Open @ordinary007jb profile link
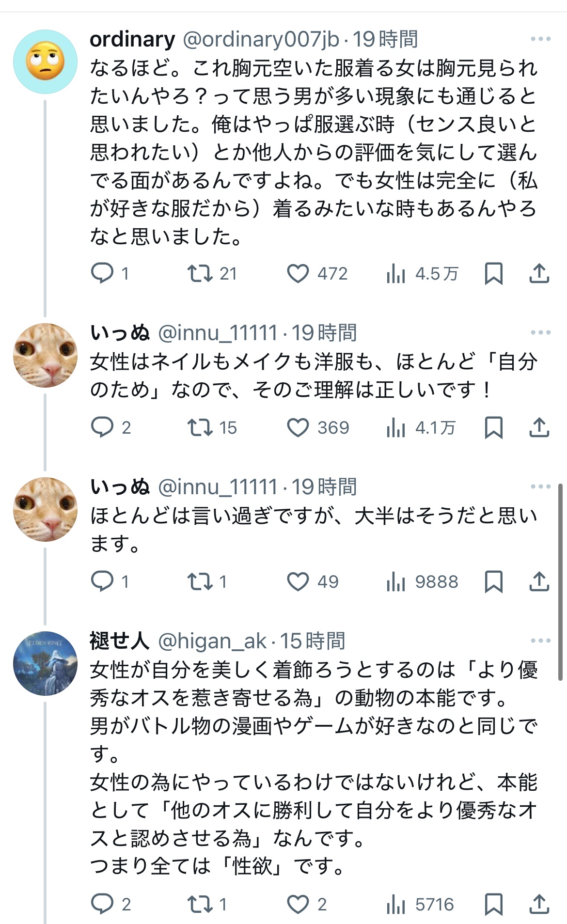Image resolution: width=567 pixels, height=924 pixels. pyautogui.click(x=261, y=39)
